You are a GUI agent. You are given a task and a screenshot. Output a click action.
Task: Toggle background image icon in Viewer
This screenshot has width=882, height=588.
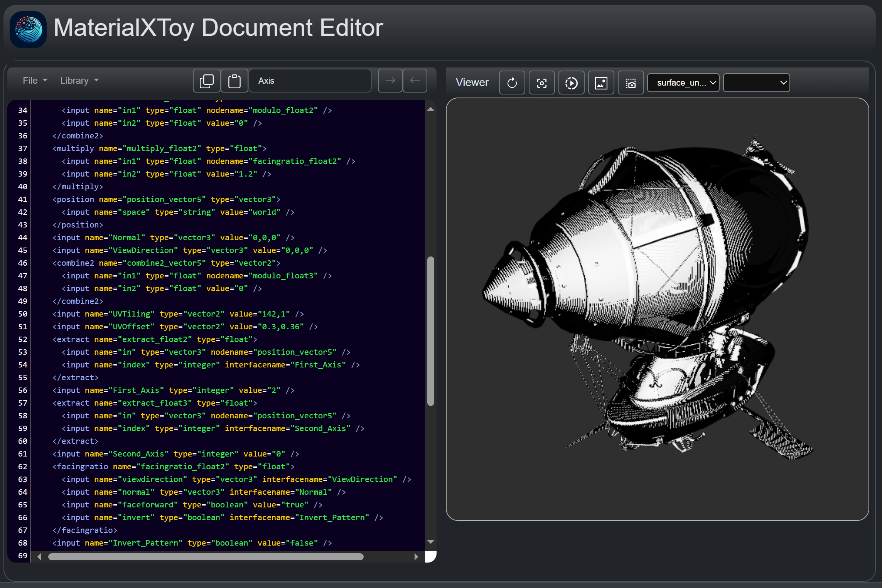601,83
